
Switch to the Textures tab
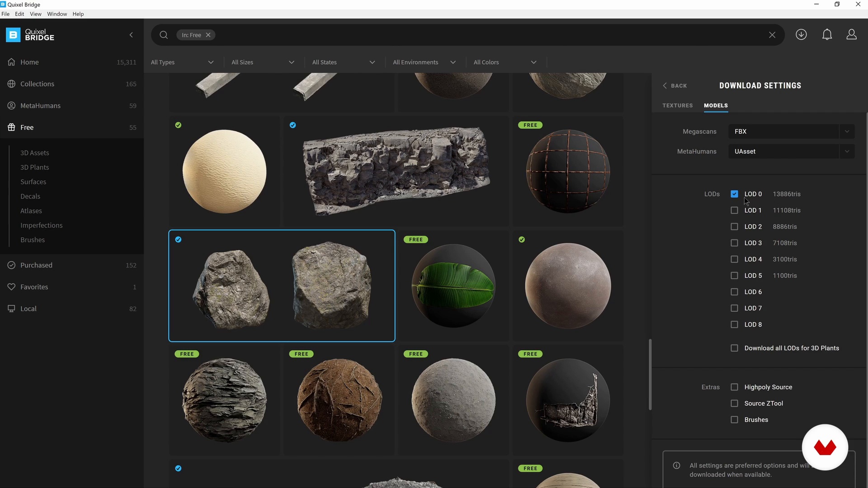click(x=677, y=105)
